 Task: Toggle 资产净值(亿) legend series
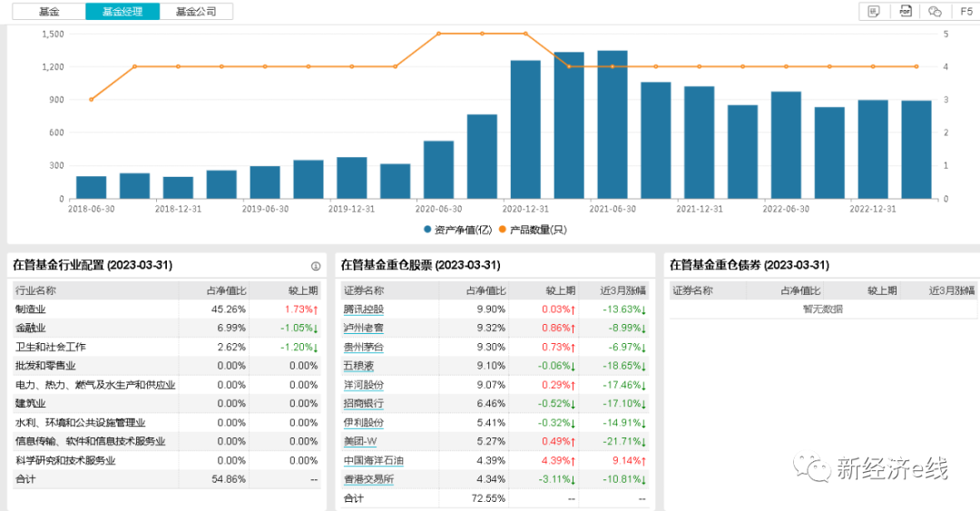[x=457, y=230]
